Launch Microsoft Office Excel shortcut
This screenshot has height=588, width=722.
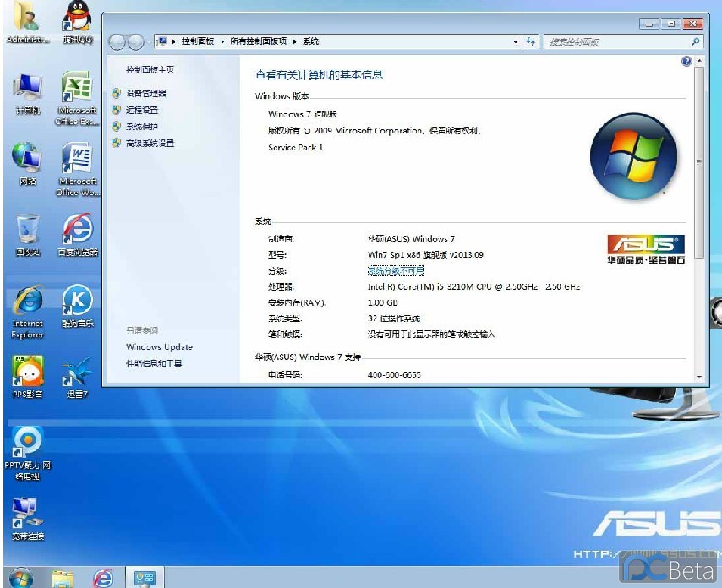tap(77, 99)
